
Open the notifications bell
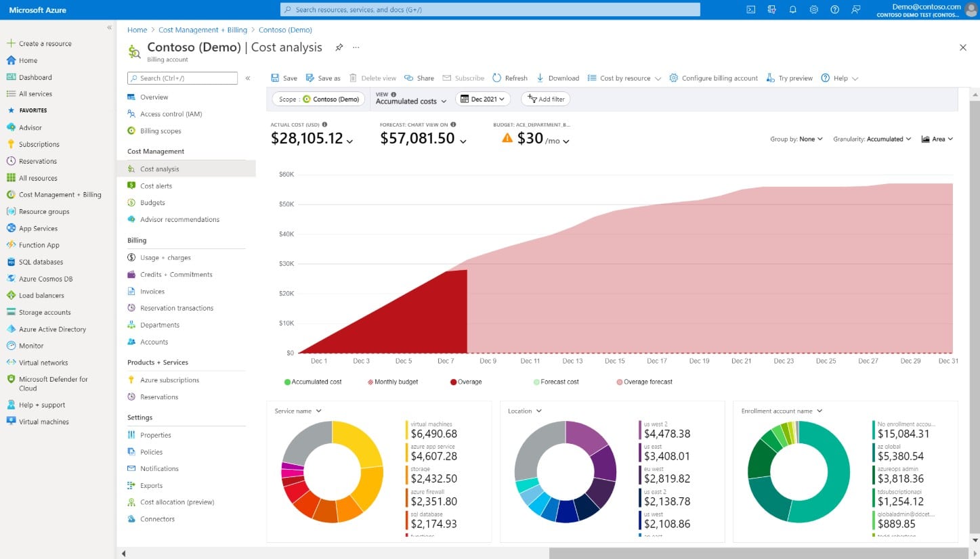click(793, 9)
